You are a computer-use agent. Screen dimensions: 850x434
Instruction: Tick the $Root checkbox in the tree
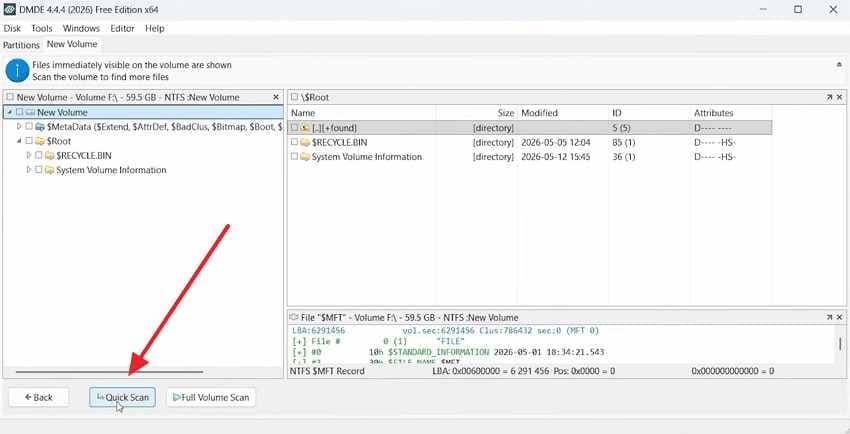29,141
